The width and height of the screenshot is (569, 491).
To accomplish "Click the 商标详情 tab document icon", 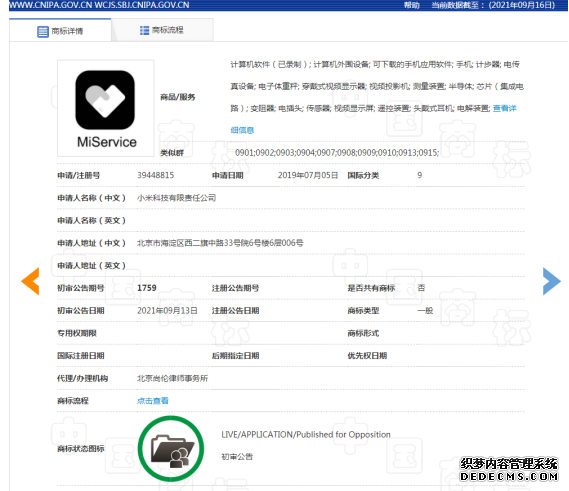I will 42,32.
